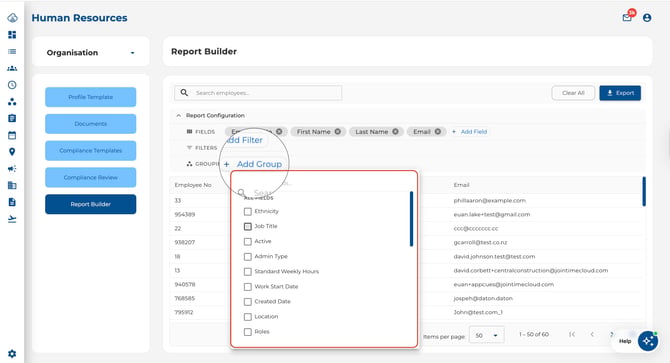The width and height of the screenshot is (670, 363).
Task: Open the megaphone announcements sidebar icon
Action: [x=12, y=169]
